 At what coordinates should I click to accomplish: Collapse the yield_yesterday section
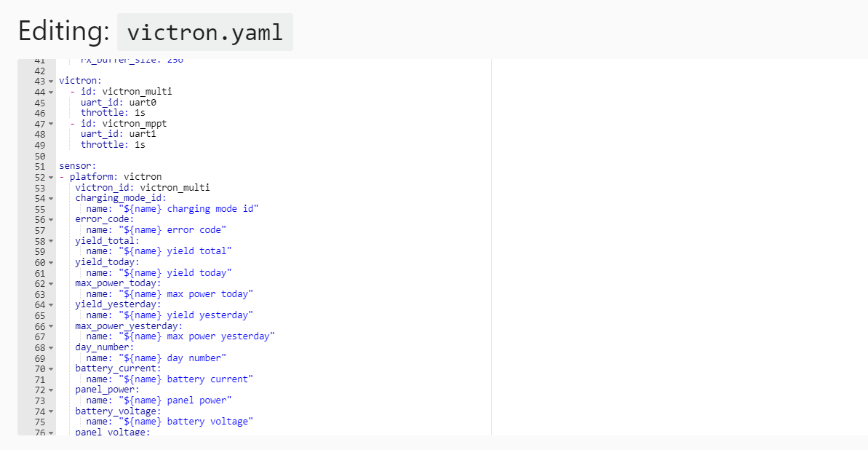pos(51,304)
